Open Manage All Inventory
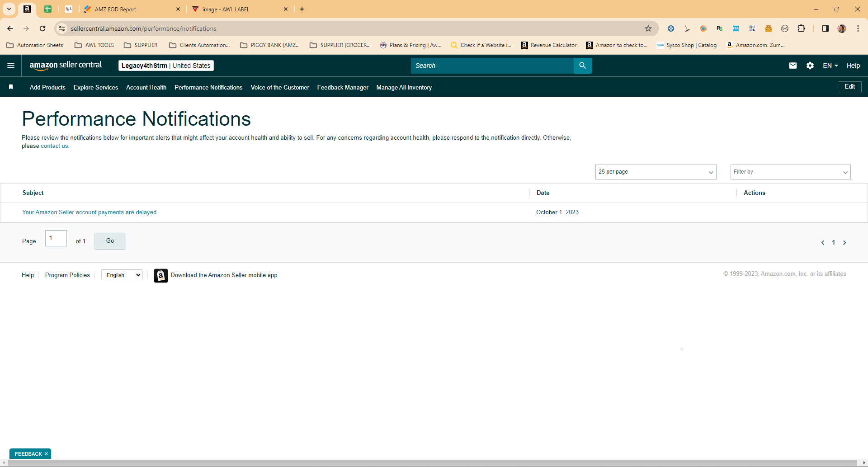The width and height of the screenshot is (868, 467). (404, 87)
